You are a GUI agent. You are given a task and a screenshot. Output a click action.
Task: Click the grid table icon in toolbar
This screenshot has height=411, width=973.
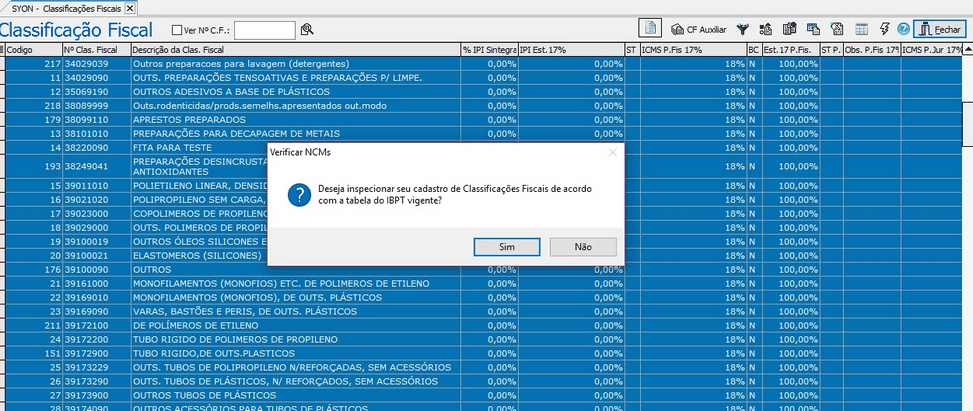(x=860, y=29)
